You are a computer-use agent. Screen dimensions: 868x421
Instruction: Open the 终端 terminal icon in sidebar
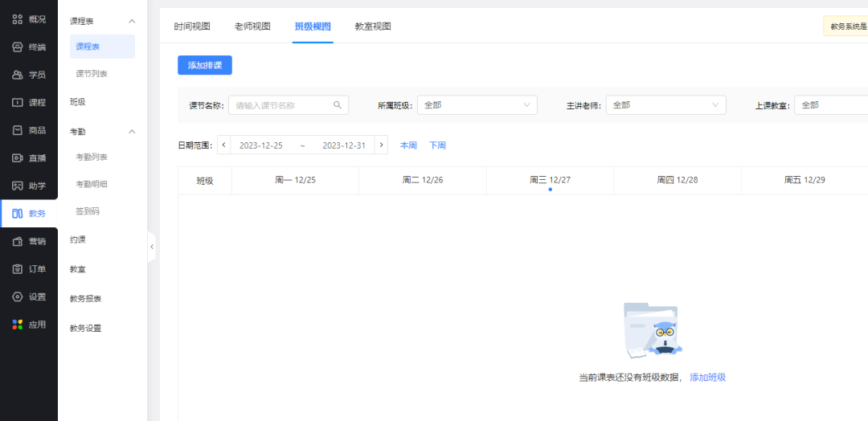click(17, 47)
